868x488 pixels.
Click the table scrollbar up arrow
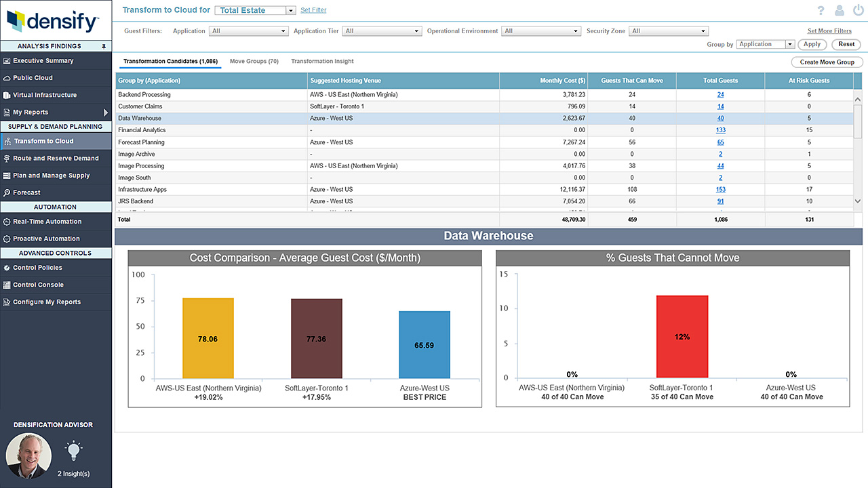point(858,99)
